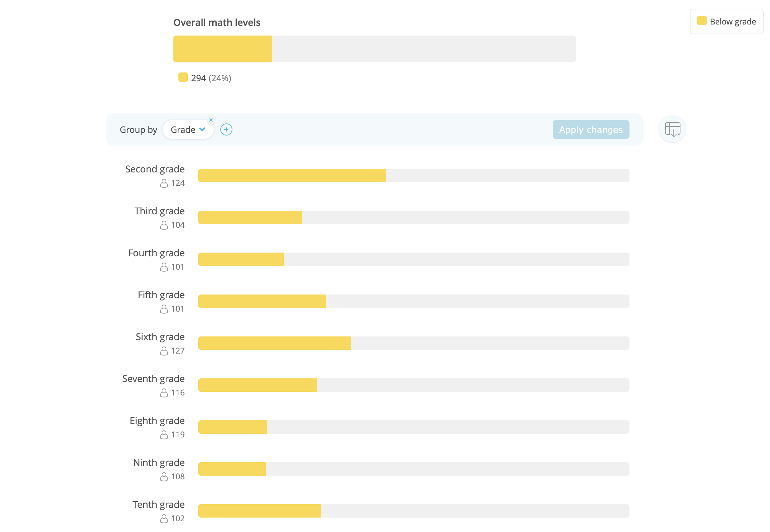This screenshot has width=770, height=532.
Task: Open the grouping selector in the Group by bar
Action: [188, 129]
